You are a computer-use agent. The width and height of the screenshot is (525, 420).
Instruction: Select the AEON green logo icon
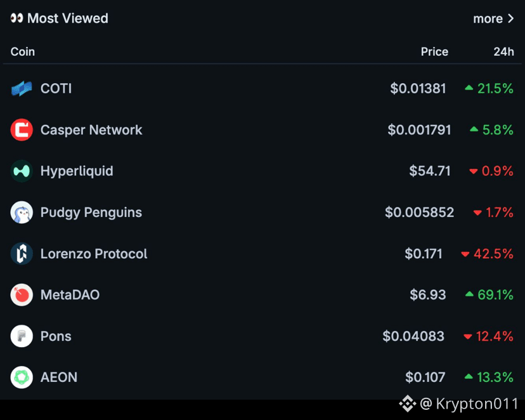22,377
